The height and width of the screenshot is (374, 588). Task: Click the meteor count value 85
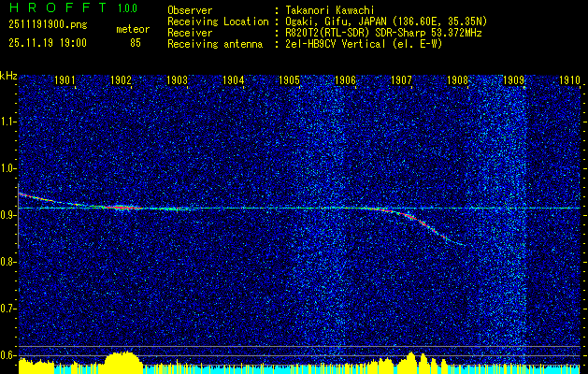pos(136,43)
